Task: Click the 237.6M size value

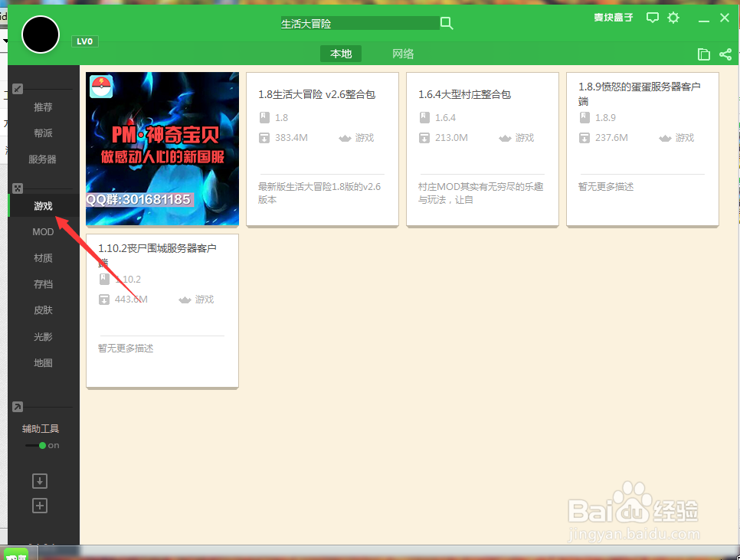Action: (611, 138)
